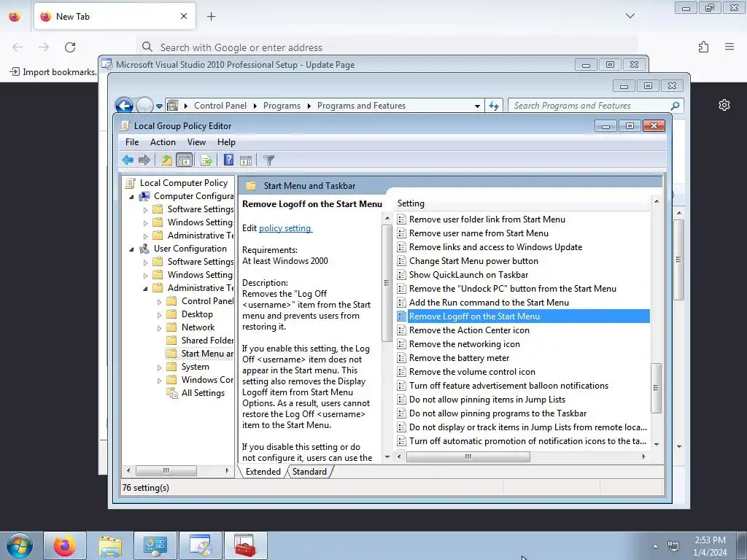Select Change Start Menu power button setting
The height and width of the screenshot is (560, 747).
click(473, 261)
